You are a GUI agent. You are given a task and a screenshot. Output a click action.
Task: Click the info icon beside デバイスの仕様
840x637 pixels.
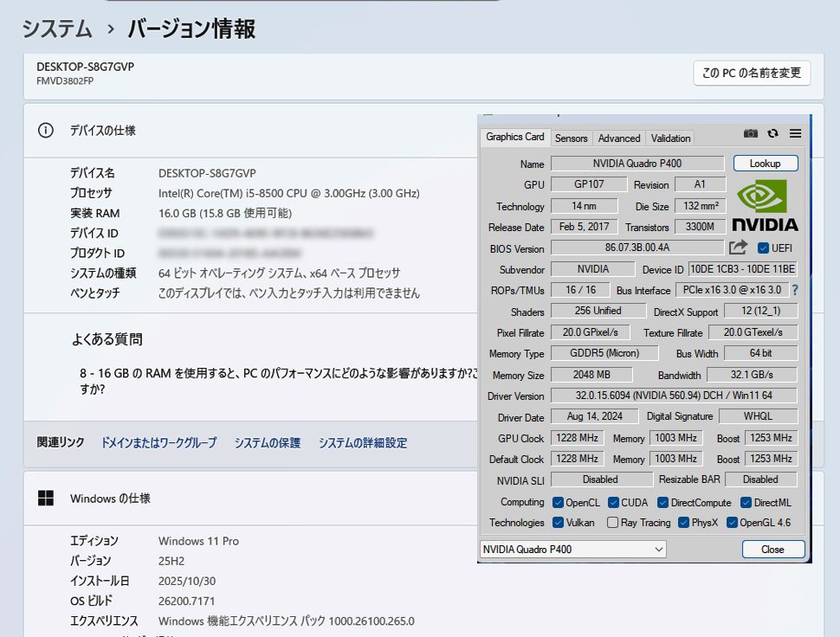pos(46,131)
